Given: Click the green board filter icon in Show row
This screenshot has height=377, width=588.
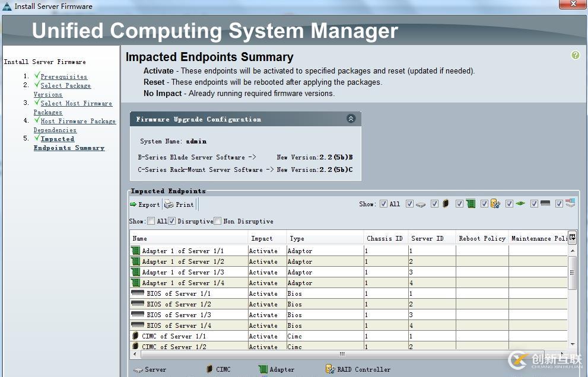Looking at the screenshot, I should tap(520, 203).
